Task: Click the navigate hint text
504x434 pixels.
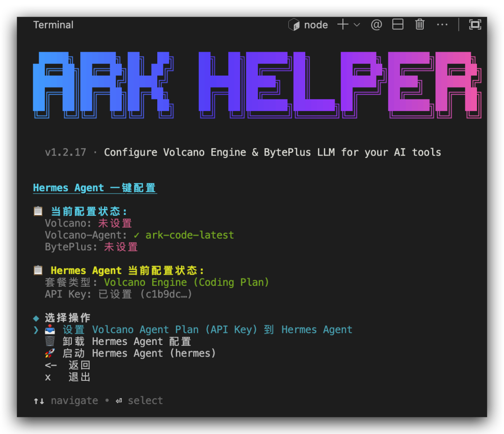Action: coord(74,400)
